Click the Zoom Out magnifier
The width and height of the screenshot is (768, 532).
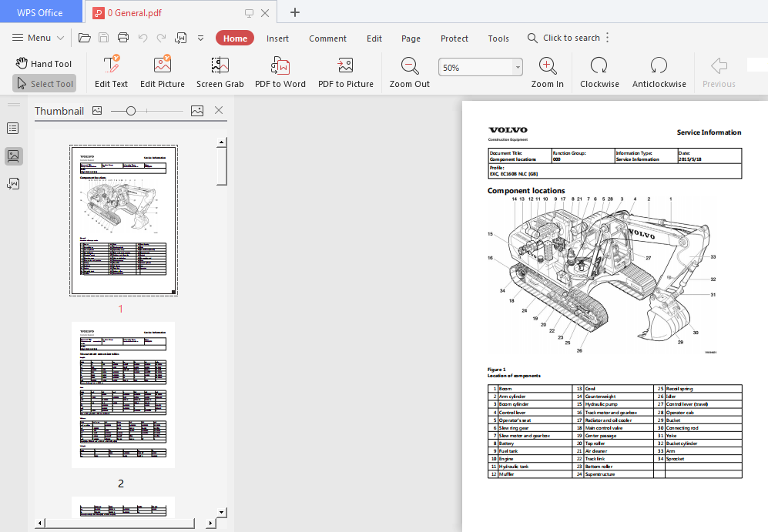[x=410, y=72]
